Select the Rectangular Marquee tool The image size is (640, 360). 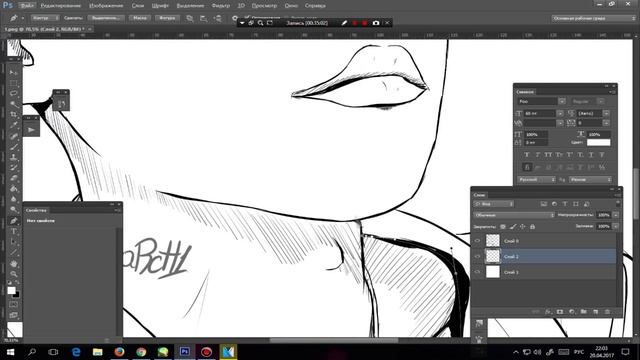pyautogui.click(x=13, y=83)
